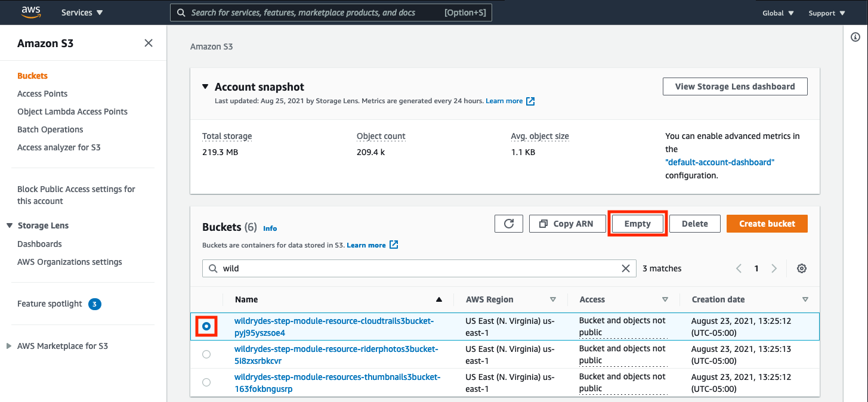Image resolution: width=868 pixels, height=402 pixels.
Task: Click the Empty bucket button
Action: click(637, 224)
